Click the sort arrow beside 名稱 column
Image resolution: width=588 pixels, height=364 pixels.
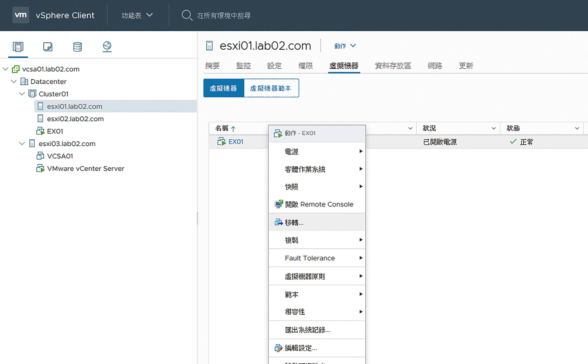coord(233,129)
